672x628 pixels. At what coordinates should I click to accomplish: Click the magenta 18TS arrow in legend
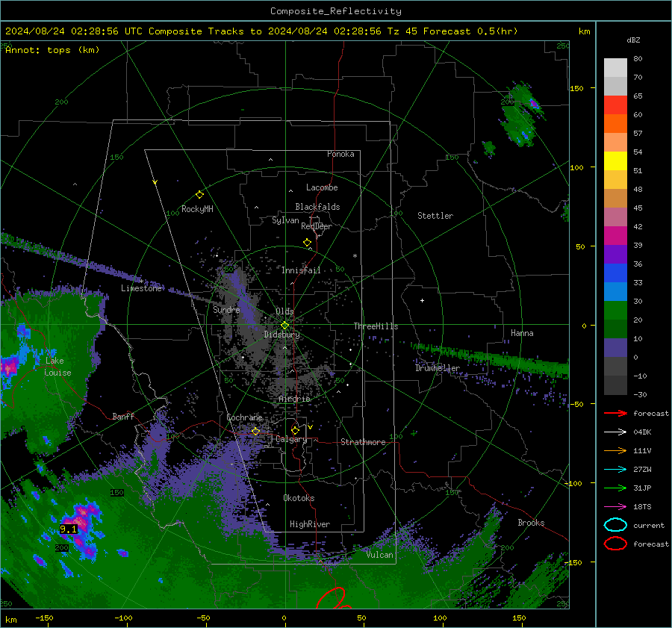615,506
